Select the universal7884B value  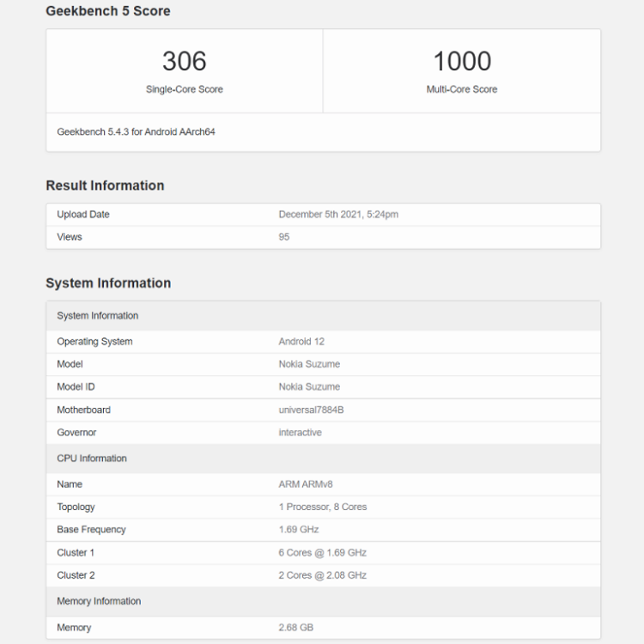[x=311, y=410]
